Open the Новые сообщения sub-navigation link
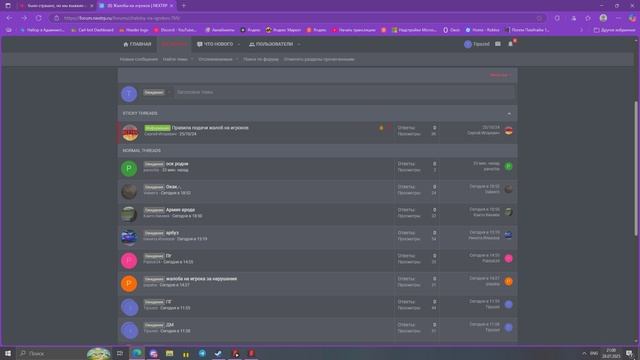The height and width of the screenshot is (360, 640). coord(139,59)
